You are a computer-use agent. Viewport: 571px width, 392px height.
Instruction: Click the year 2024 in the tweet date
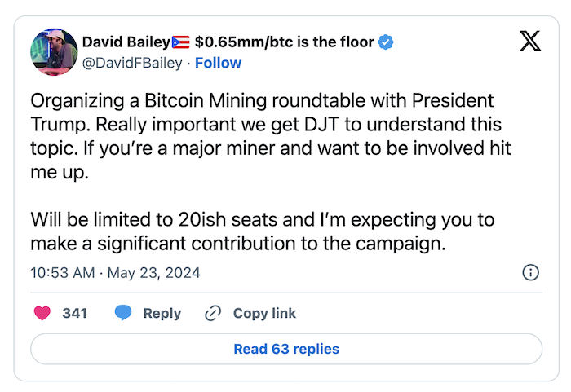click(183, 272)
